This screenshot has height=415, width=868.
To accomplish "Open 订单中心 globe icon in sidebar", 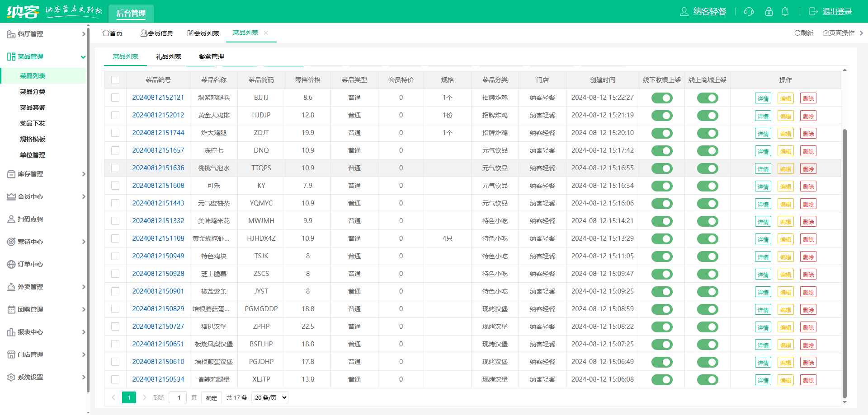I will tap(11, 264).
